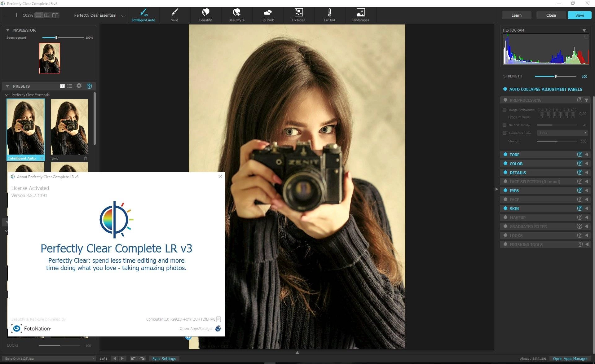The height and width of the screenshot is (364, 595).
Task: Save the edited image
Action: [580, 15]
